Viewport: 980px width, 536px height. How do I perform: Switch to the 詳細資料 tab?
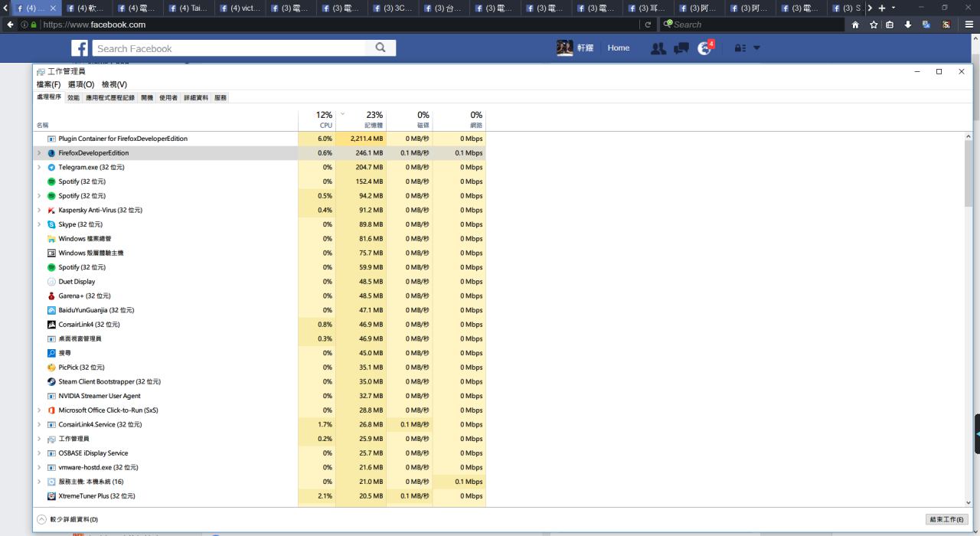pyautogui.click(x=196, y=98)
